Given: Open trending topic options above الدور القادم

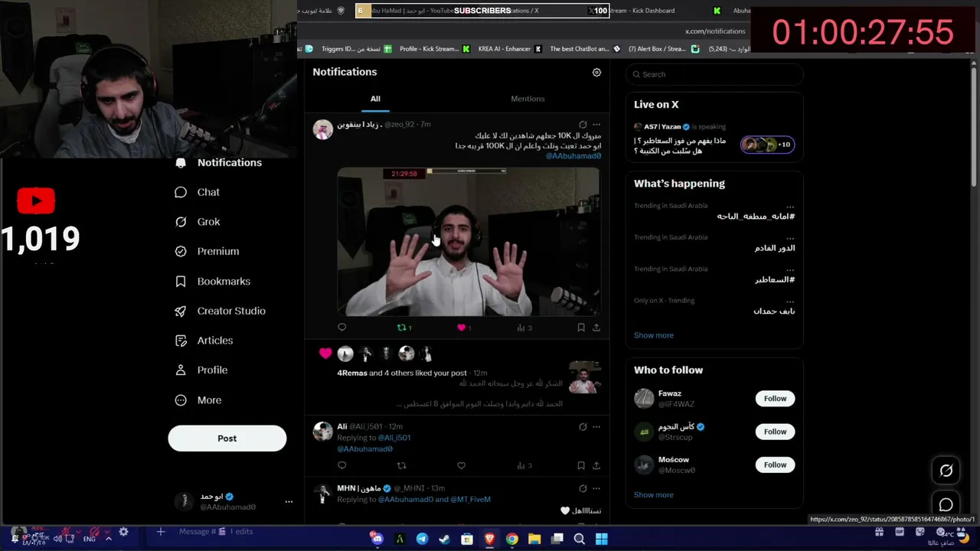Looking at the screenshot, I should pyautogui.click(x=790, y=238).
